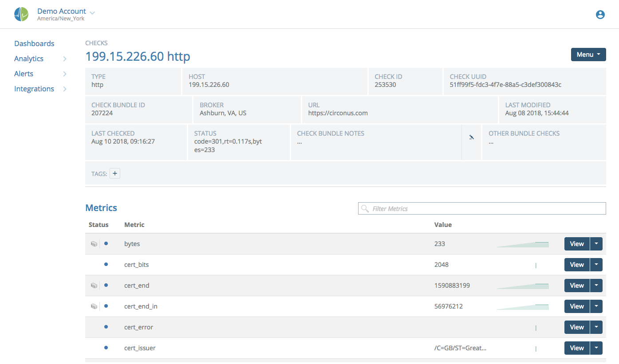Click the Circonus logo in the header
619x364 pixels.
21,14
